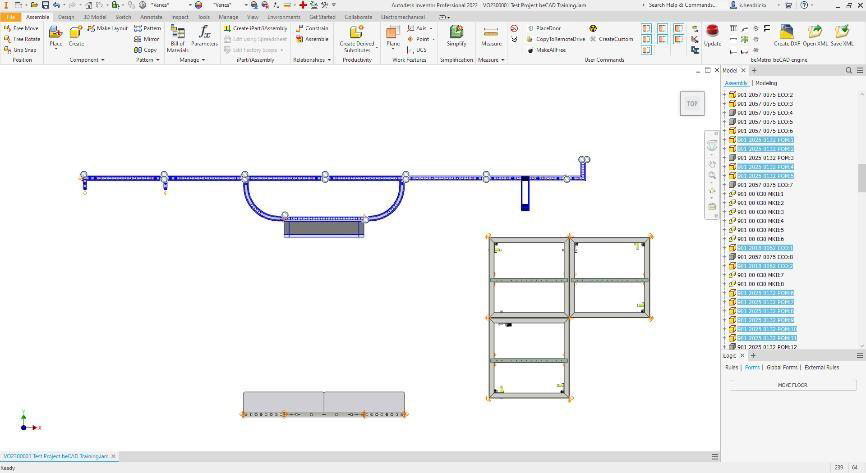Click the MOVE FLOOR form button
Image resolution: width=866 pixels, height=473 pixels.
(x=792, y=384)
